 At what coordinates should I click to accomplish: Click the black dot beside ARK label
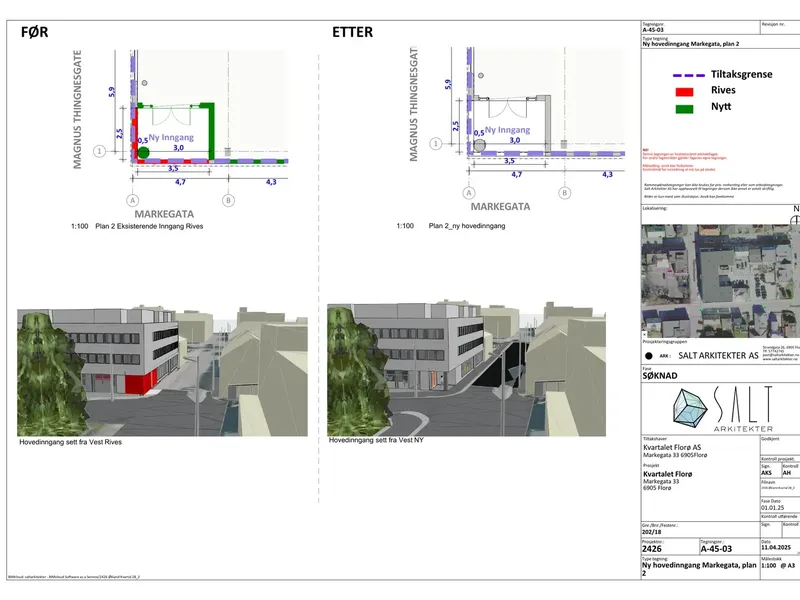[648, 356]
